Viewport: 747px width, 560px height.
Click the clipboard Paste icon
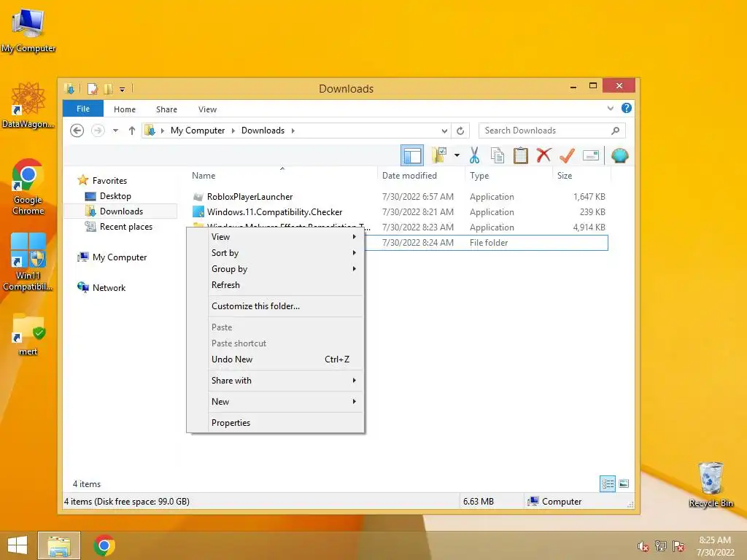[520, 155]
